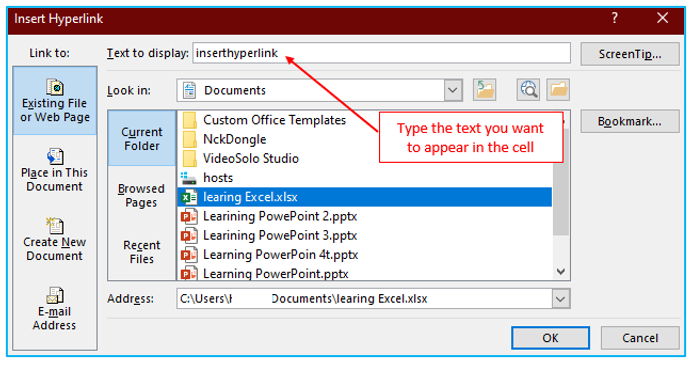694x365 pixels.
Task: Click folder icon beside Custom Office Templates
Action: pos(189,120)
